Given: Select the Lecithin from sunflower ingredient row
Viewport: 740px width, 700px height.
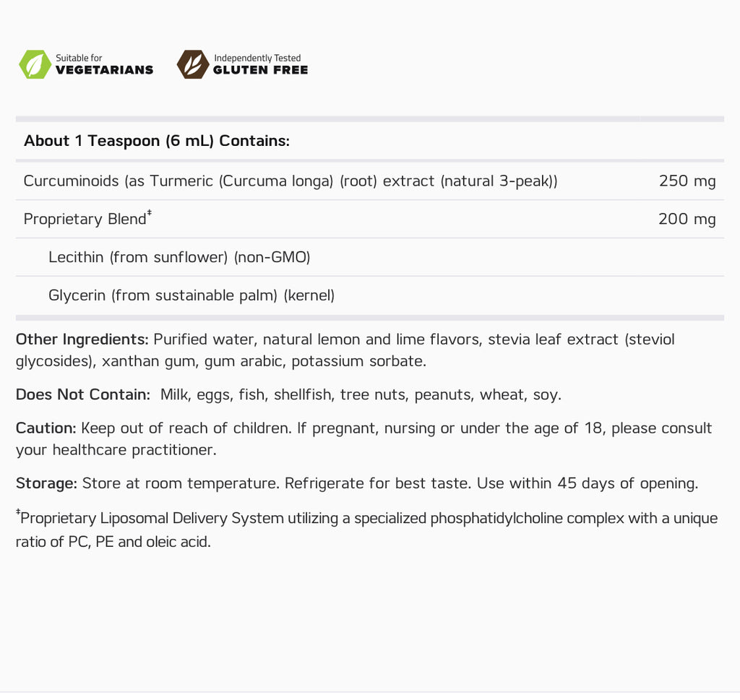Looking at the screenshot, I should click(x=370, y=257).
